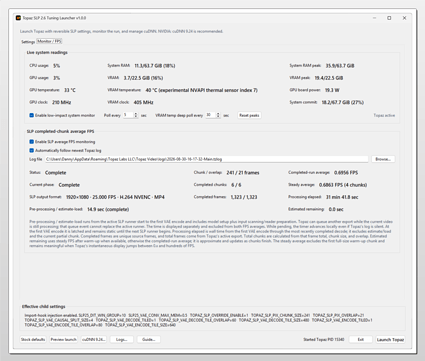Click the Live system readings group heading

47,52
